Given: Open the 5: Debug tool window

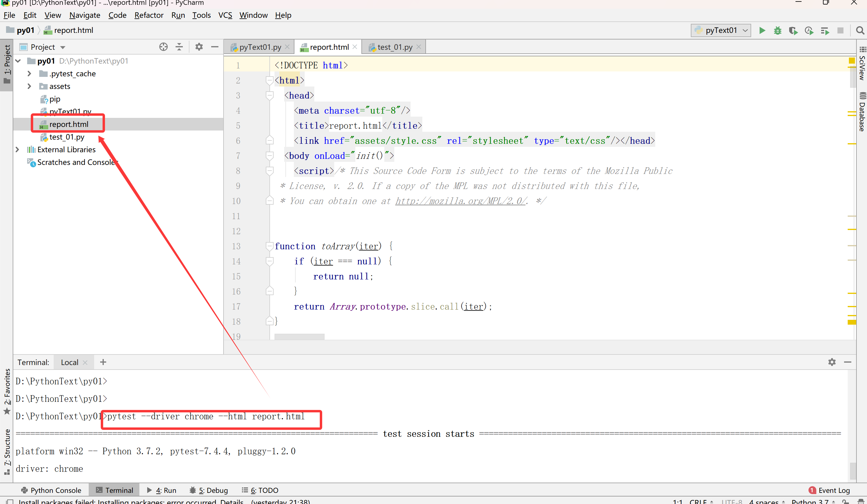Looking at the screenshot, I should tap(209, 490).
